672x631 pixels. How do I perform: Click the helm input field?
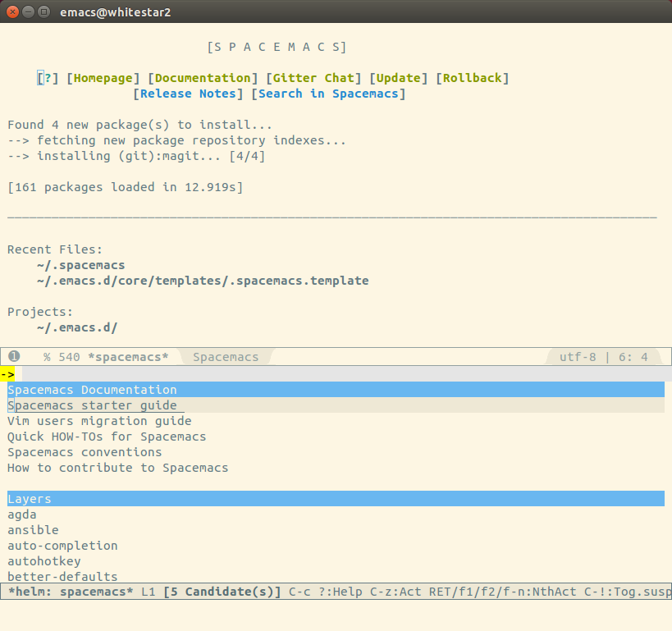347,374
